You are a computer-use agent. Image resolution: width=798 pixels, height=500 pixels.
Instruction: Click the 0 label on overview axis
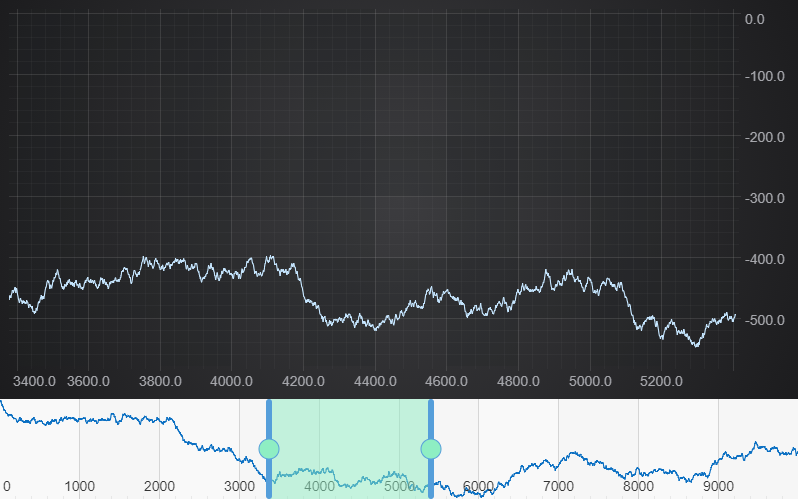[7, 487]
